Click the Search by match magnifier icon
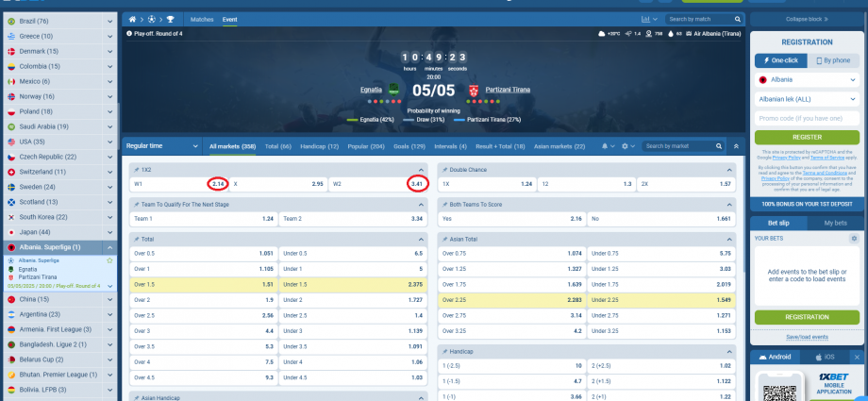Viewport: 868px width, 401px height. pyautogui.click(x=738, y=20)
